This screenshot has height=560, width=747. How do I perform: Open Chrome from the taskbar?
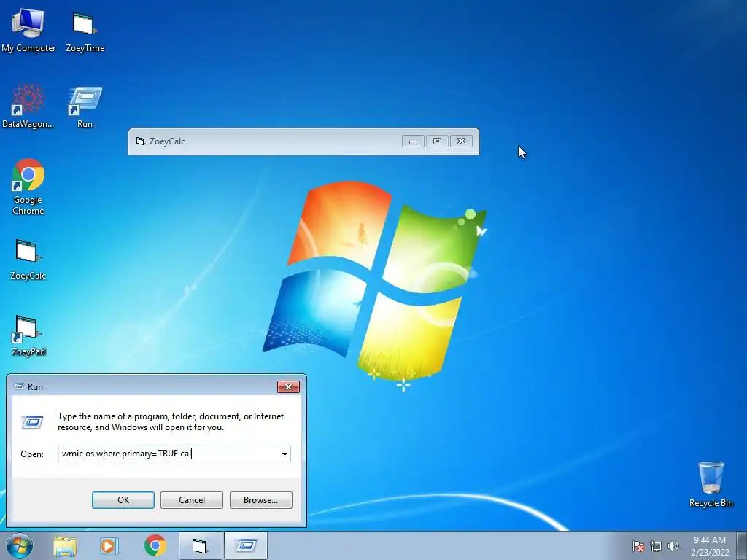155,545
